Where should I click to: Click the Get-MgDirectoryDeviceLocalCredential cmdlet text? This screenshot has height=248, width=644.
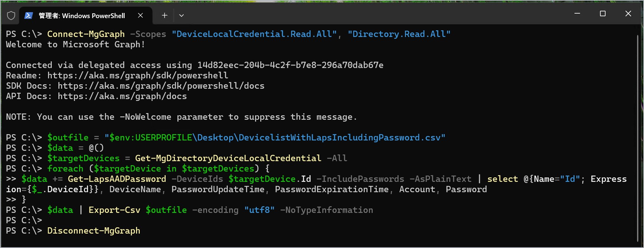(228, 158)
